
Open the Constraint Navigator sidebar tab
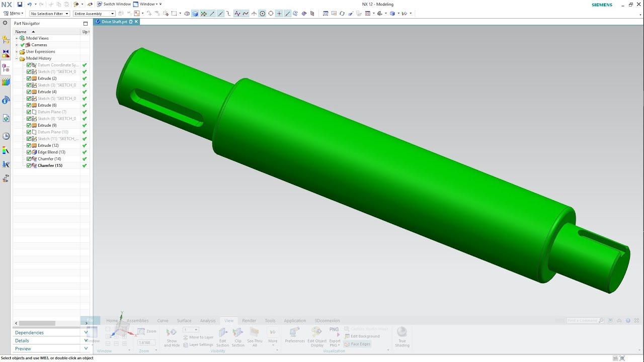[x=6, y=53]
